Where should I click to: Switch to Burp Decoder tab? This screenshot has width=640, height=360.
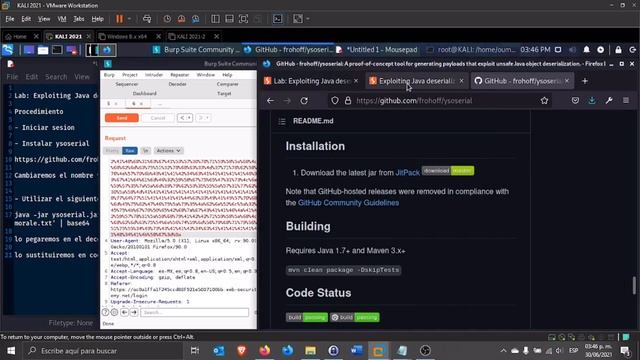pyautogui.click(x=178, y=84)
